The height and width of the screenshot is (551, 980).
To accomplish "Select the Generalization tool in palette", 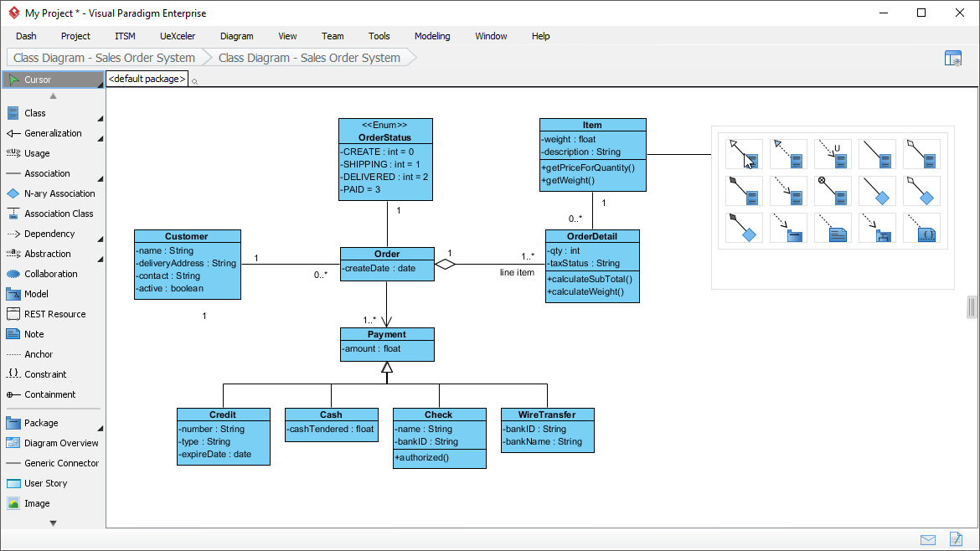I will coord(53,133).
